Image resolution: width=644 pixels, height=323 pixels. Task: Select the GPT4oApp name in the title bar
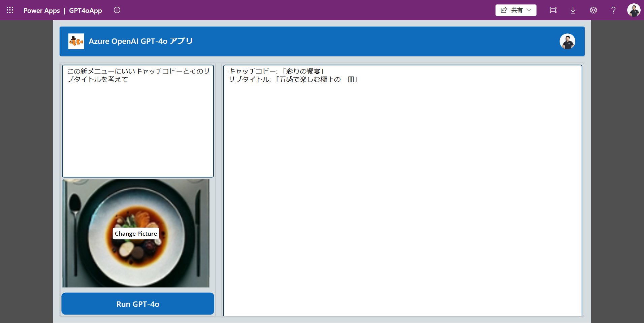point(85,10)
